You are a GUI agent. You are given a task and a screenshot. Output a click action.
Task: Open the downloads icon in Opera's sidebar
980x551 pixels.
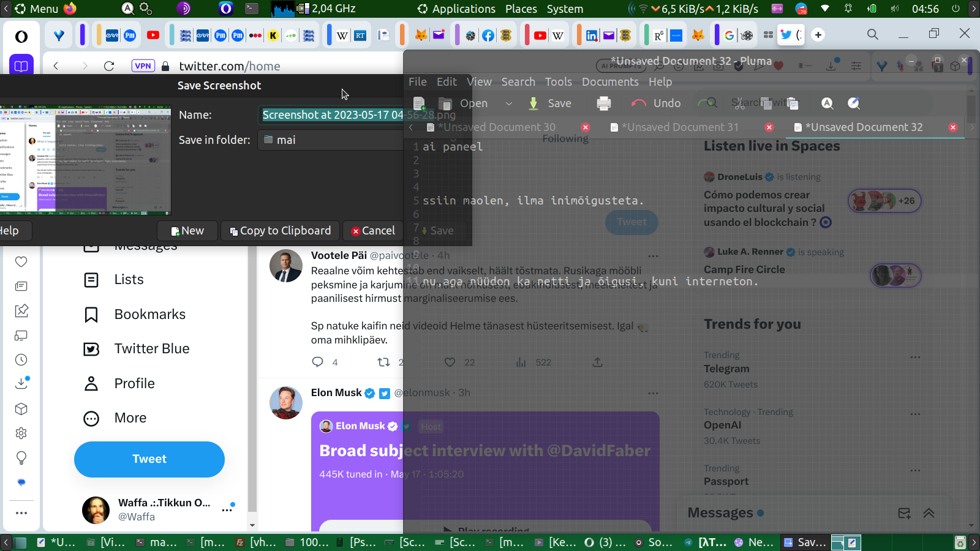click(21, 383)
